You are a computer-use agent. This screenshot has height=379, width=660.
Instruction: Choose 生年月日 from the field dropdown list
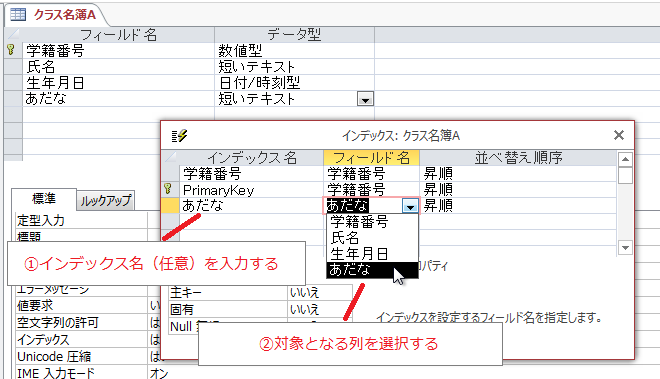point(373,254)
